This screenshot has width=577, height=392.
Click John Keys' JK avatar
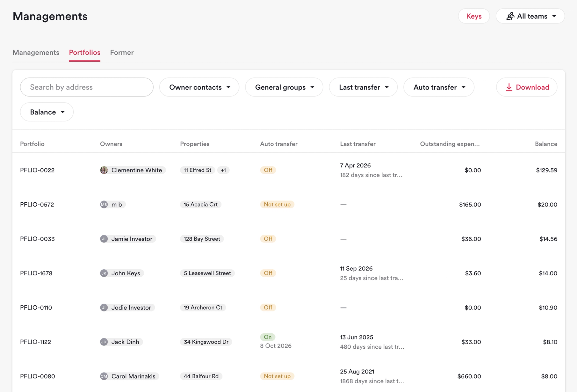(x=104, y=273)
